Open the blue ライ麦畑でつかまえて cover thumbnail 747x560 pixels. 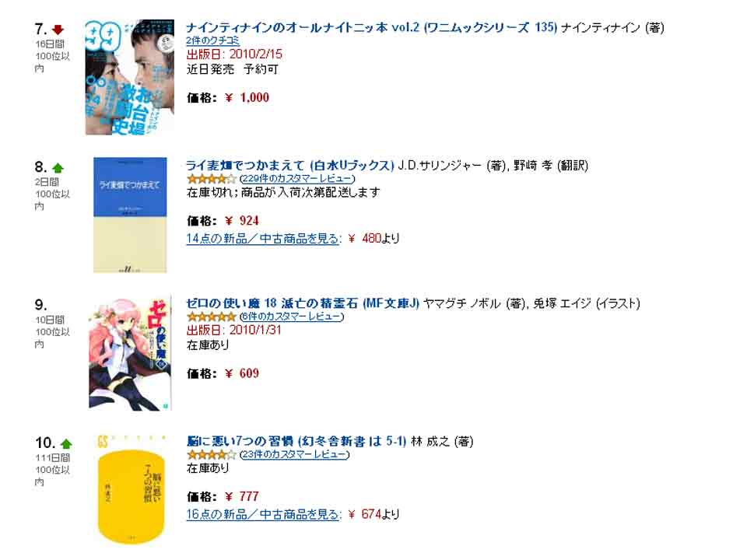tap(130, 215)
